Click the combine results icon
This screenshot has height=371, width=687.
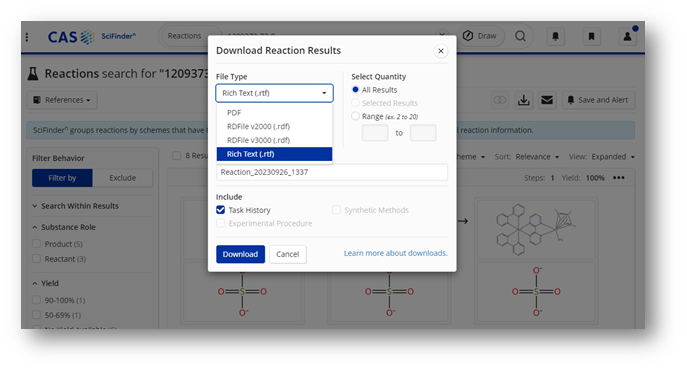(x=499, y=100)
